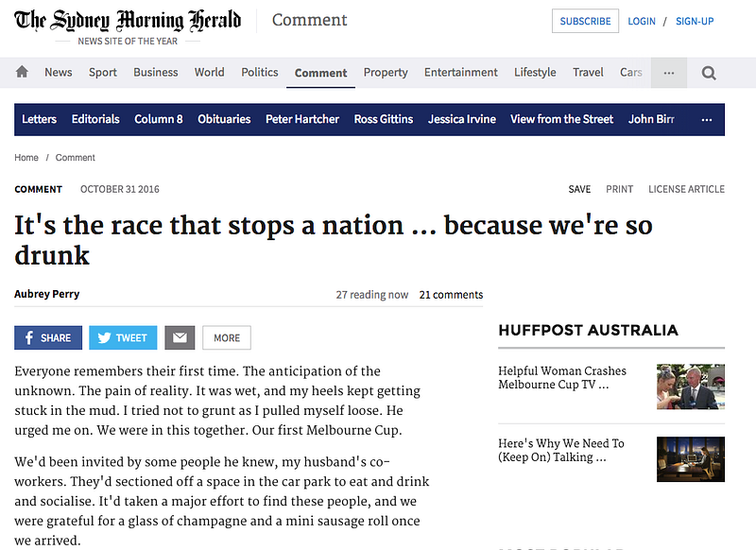Viewport: 756px width, 550px height.
Task: Jump to the 21 comments
Action: (x=451, y=295)
